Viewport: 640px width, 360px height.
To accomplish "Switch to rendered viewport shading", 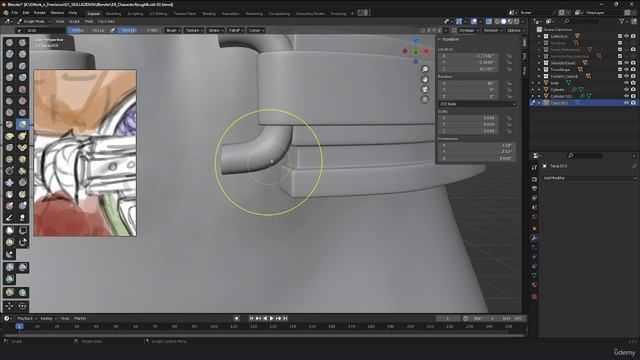I will 516,21.
